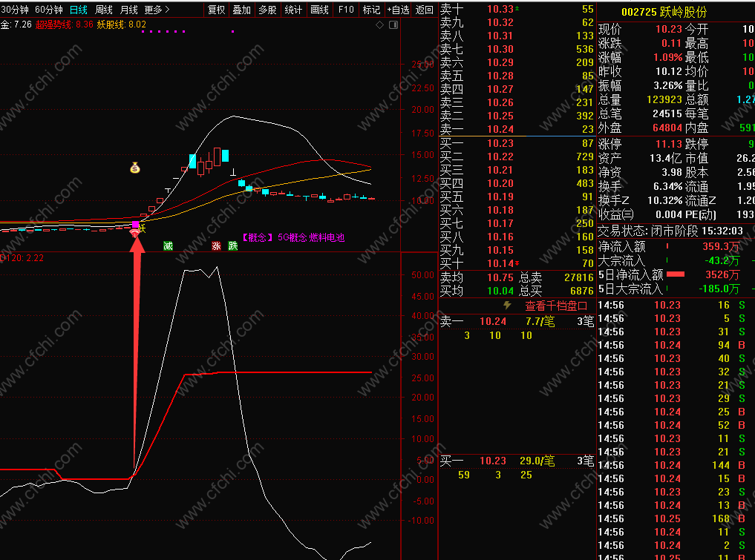Switch to the 30分钟 period tab
This screenshot has width=755, height=560.
[14, 10]
